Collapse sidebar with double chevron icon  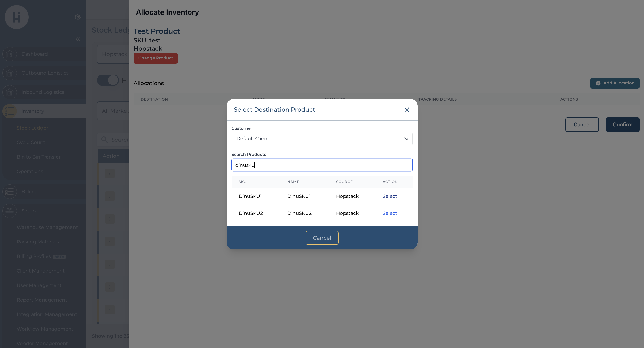pyautogui.click(x=78, y=39)
